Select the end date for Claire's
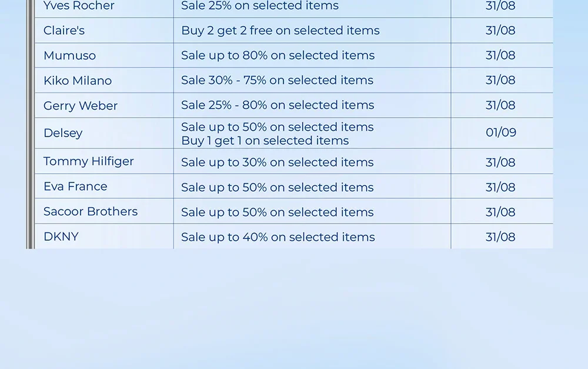 [500, 31]
